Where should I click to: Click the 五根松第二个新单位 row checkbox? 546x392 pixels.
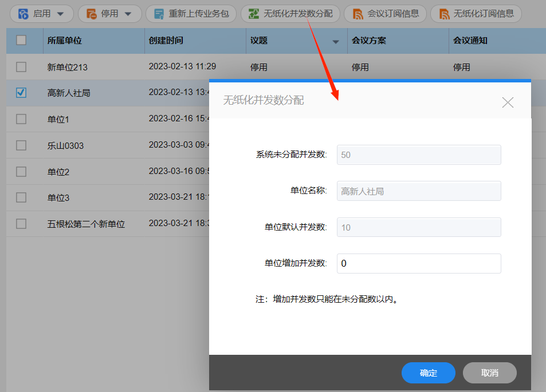tap(21, 224)
